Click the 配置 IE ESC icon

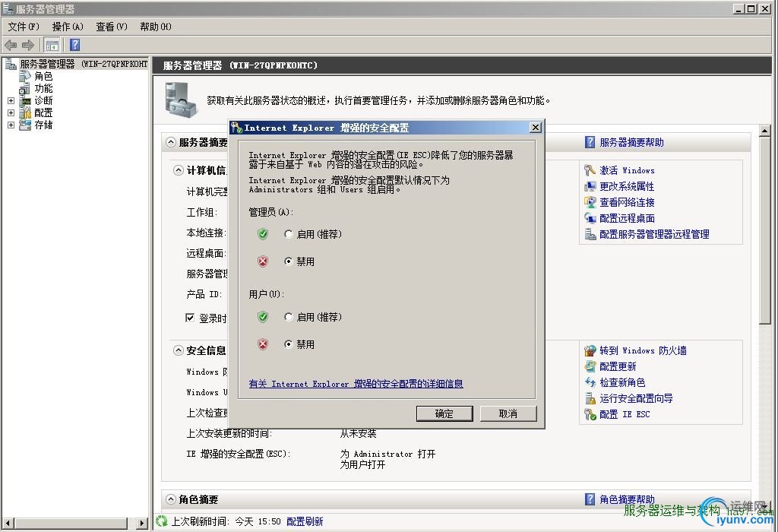pos(590,414)
